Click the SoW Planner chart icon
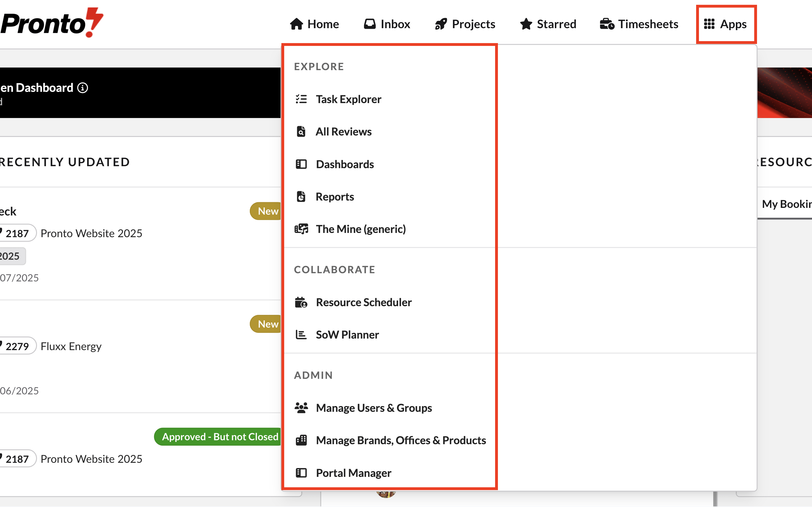812x507 pixels. (x=301, y=335)
